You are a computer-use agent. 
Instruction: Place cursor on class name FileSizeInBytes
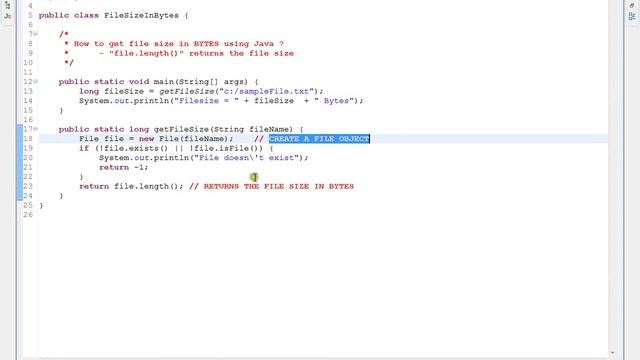pyautogui.click(x=141, y=16)
